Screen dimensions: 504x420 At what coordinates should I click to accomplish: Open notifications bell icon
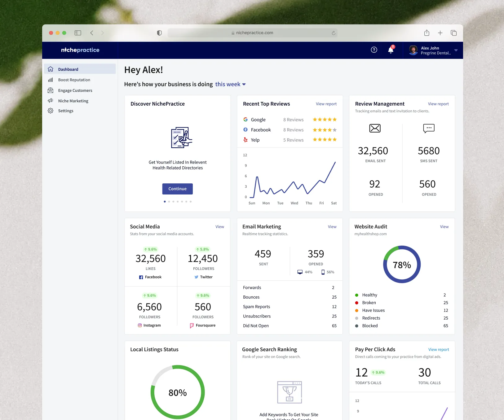point(391,50)
